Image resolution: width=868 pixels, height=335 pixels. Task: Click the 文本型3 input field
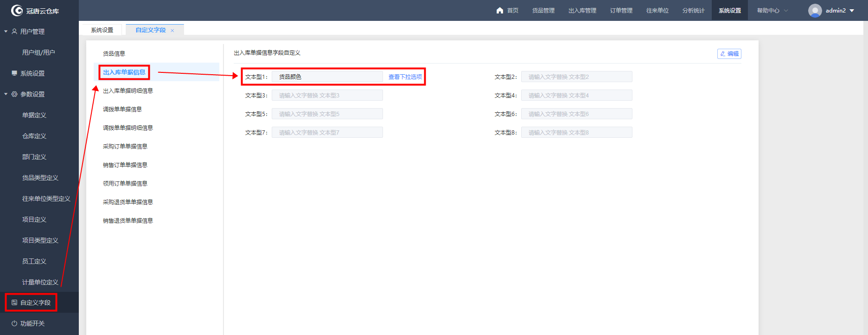[327, 96]
